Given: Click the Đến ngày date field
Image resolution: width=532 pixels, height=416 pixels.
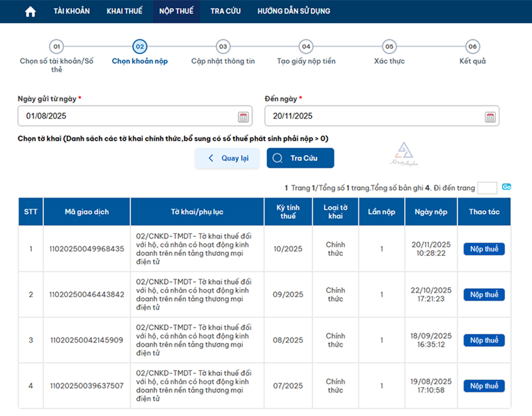Looking at the screenshot, I should point(374,116).
